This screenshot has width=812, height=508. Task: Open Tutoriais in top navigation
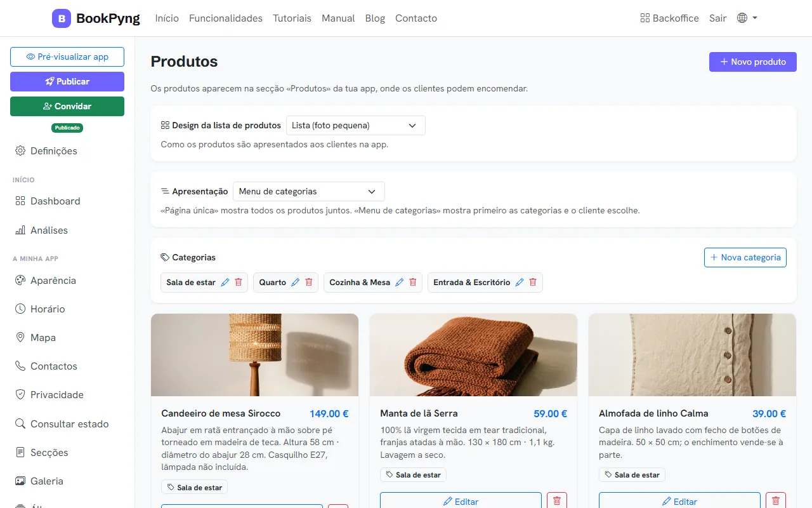coord(292,18)
